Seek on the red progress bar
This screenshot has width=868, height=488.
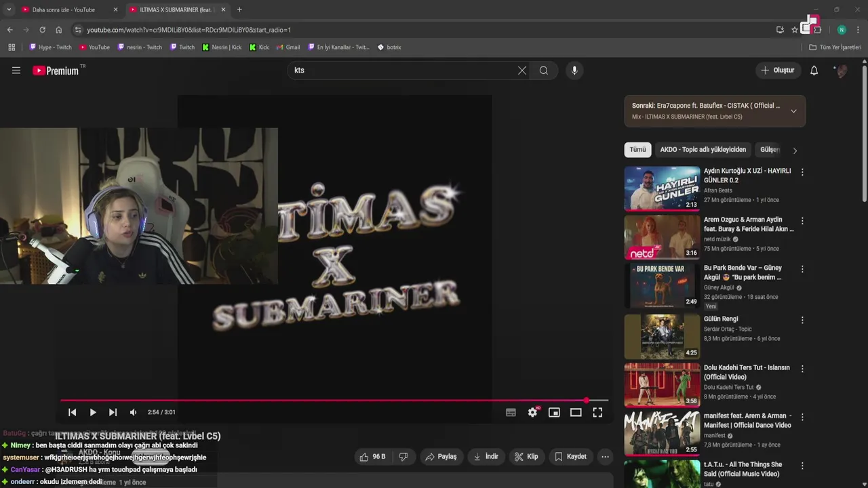tap(334, 401)
